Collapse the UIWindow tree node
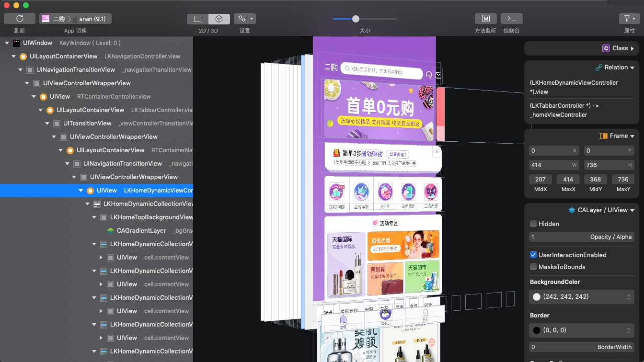 tap(7, 43)
